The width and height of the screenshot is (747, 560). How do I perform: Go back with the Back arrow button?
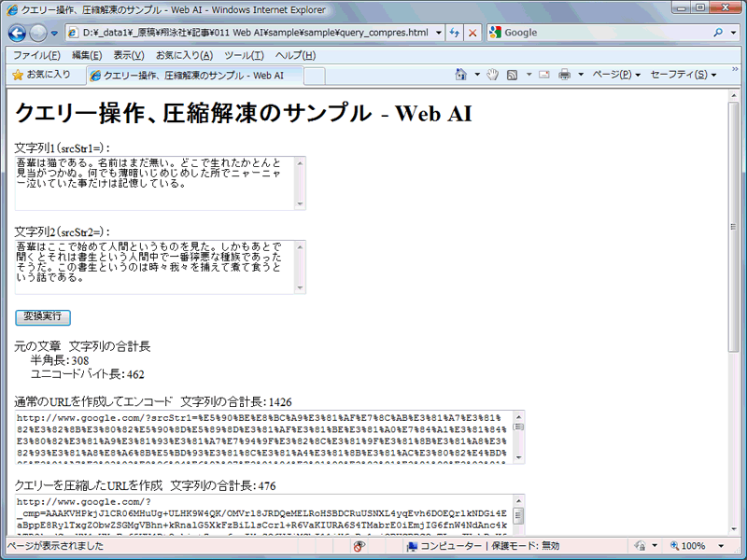coord(18,33)
